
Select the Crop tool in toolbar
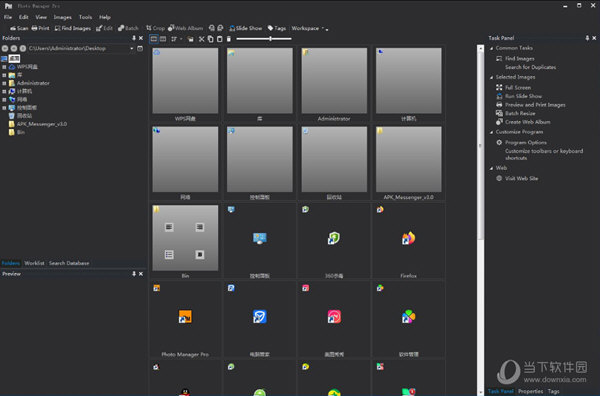155,28
